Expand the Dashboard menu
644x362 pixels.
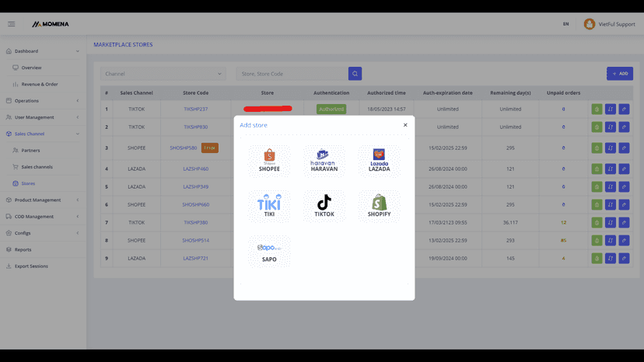click(x=43, y=51)
